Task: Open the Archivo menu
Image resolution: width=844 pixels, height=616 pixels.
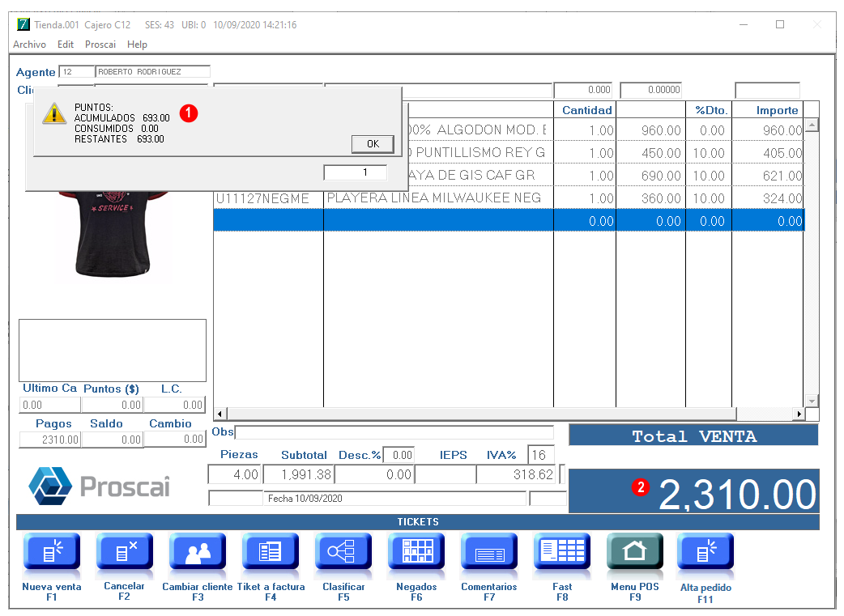Action: point(29,45)
